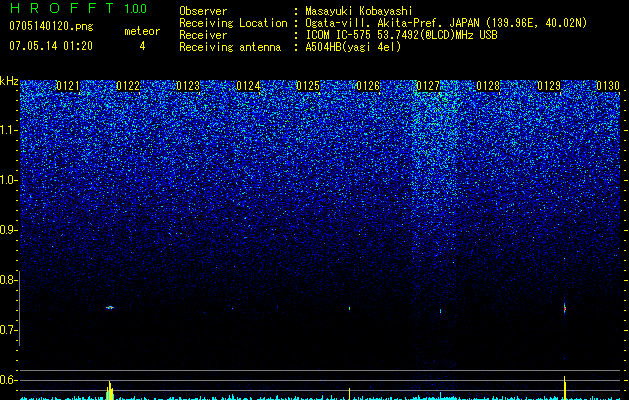The image size is (629, 400).
Task: Click the 0126 time marker
Action: 368,86
